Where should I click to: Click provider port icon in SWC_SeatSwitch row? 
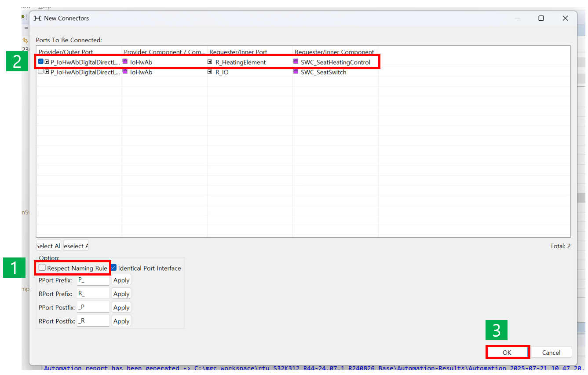pyautogui.click(x=47, y=72)
